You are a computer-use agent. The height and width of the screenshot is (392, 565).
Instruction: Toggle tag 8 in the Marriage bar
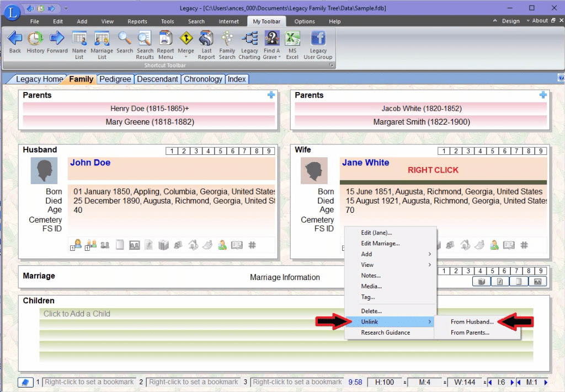[x=529, y=271]
